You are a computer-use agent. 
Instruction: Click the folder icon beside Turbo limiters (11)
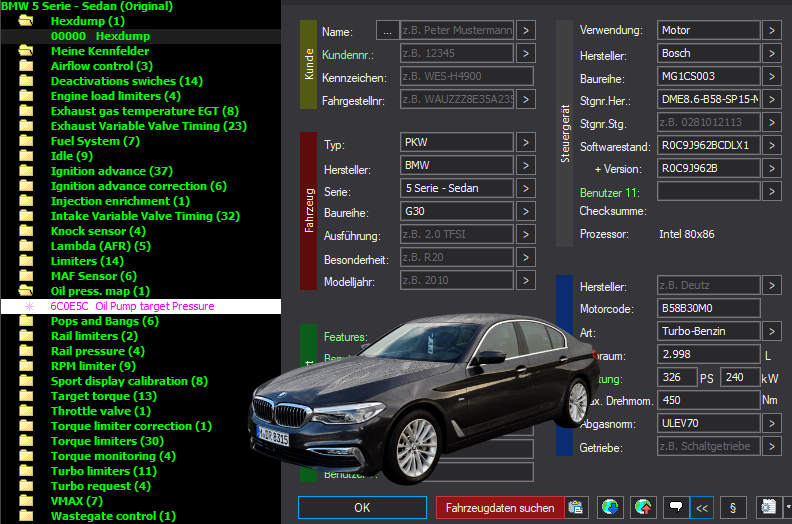(26, 471)
